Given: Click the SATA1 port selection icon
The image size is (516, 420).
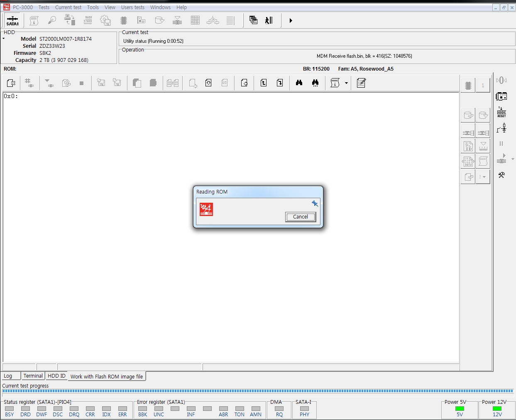Looking at the screenshot, I should click(12, 20).
